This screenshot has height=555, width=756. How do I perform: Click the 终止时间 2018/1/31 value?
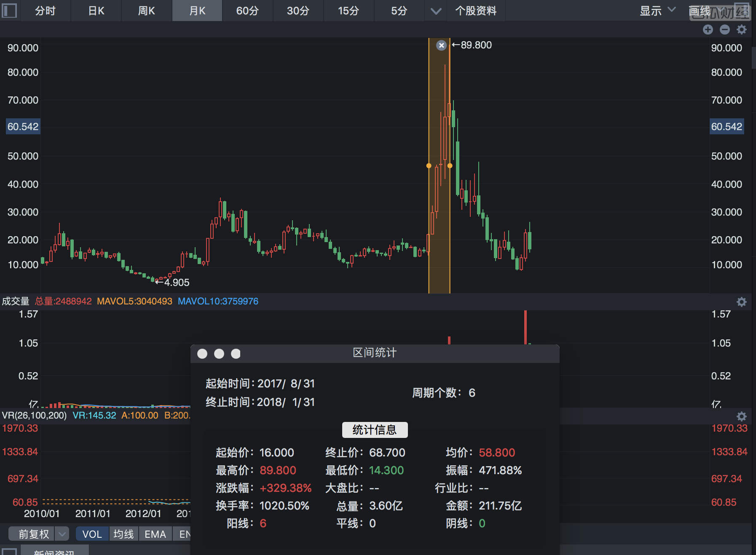286,402
